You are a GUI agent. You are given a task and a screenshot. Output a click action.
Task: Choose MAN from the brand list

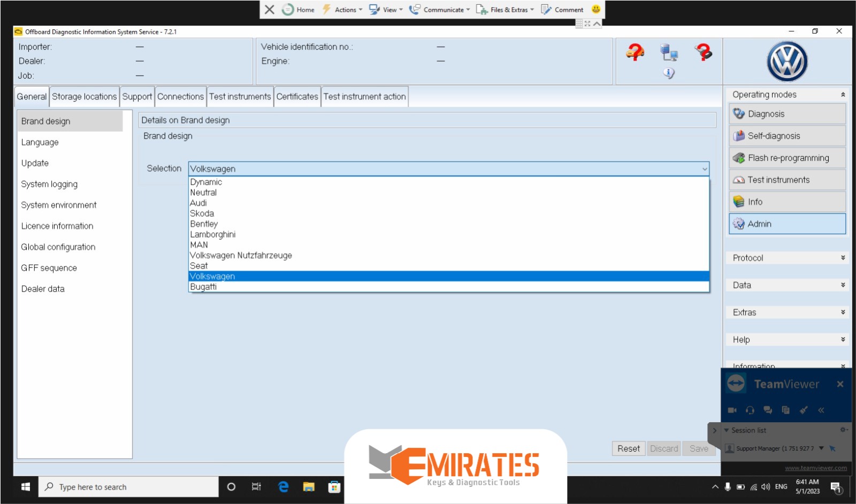point(449,245)
